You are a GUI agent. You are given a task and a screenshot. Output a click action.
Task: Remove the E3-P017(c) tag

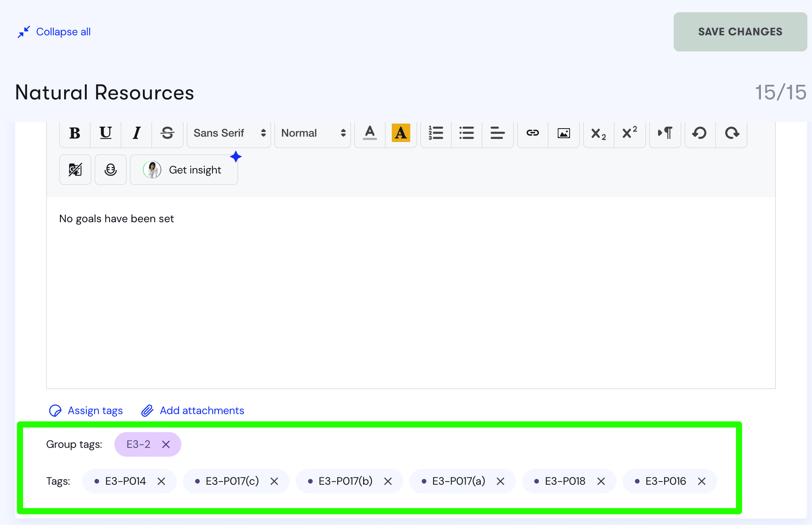tap(274, 481)
